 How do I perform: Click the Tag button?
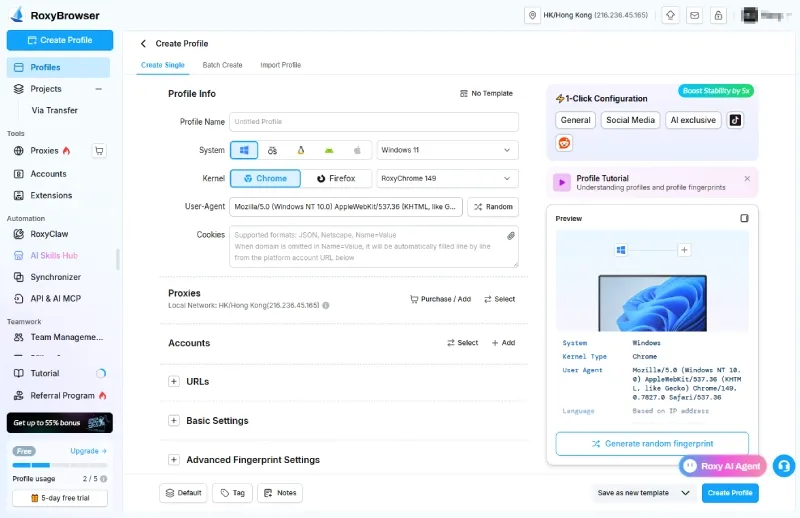tap(232, 493)
